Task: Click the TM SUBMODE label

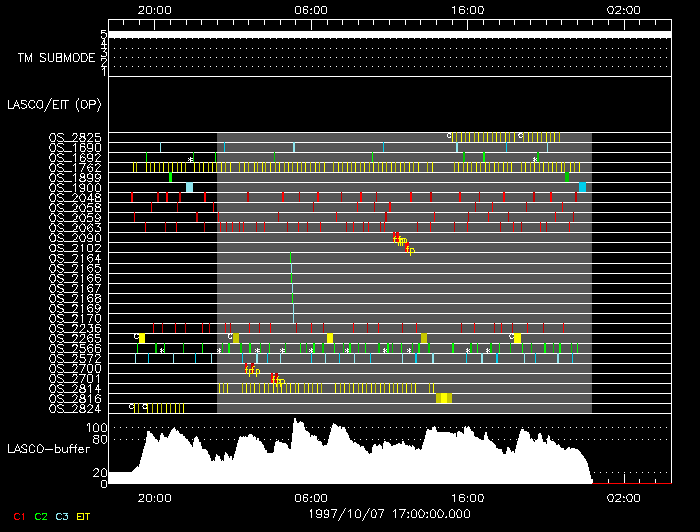Action: coord(55,57)
